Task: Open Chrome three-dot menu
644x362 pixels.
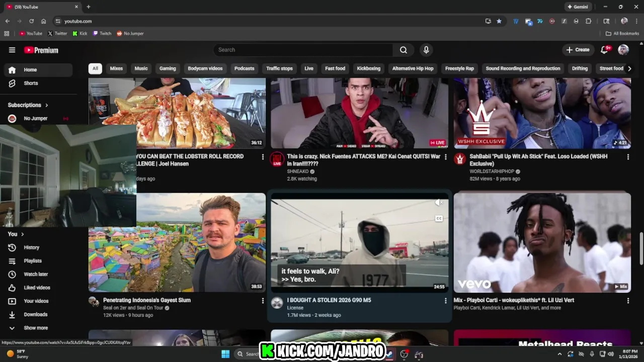Action: tap(636, 21)
